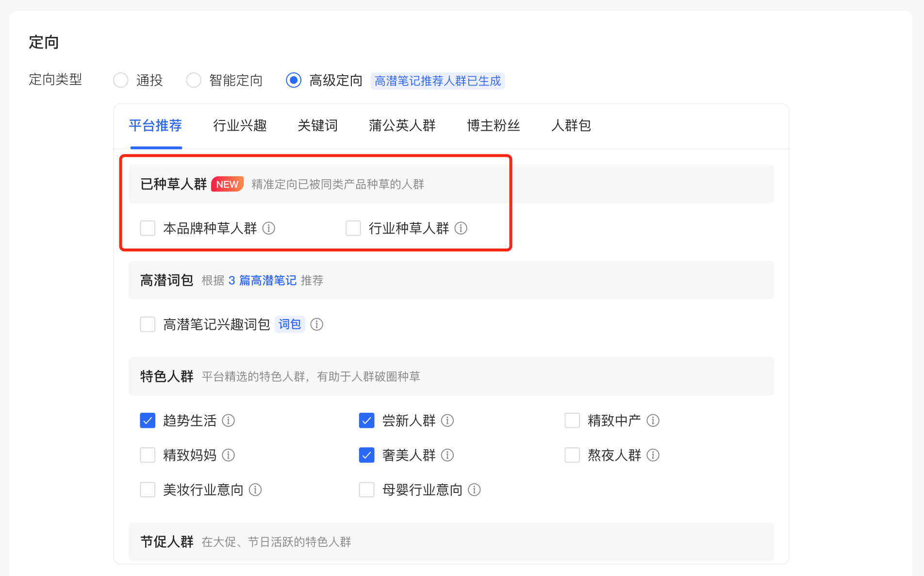Viewport: 924px width, 576px height.
Task: Show info tooltip for 美妆行业意向
Action: pos(255,490)
